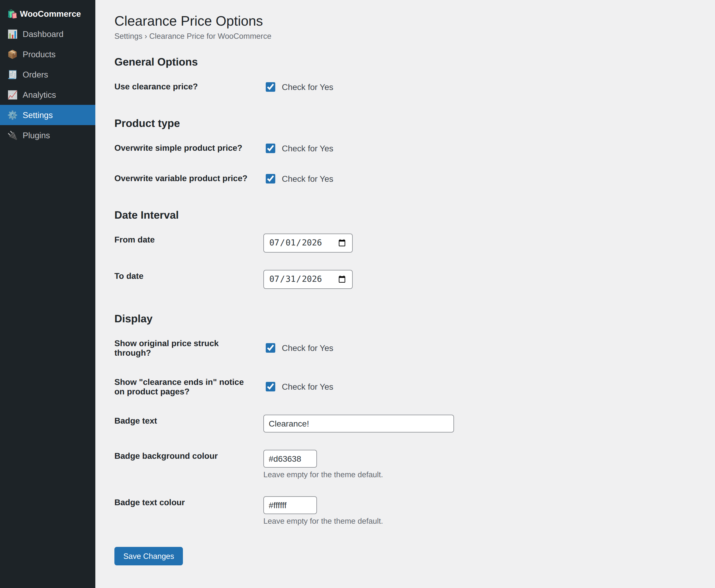Click the Orders receipt icon
The height and width of the screenshot is (588, 715).
(13, 74)
